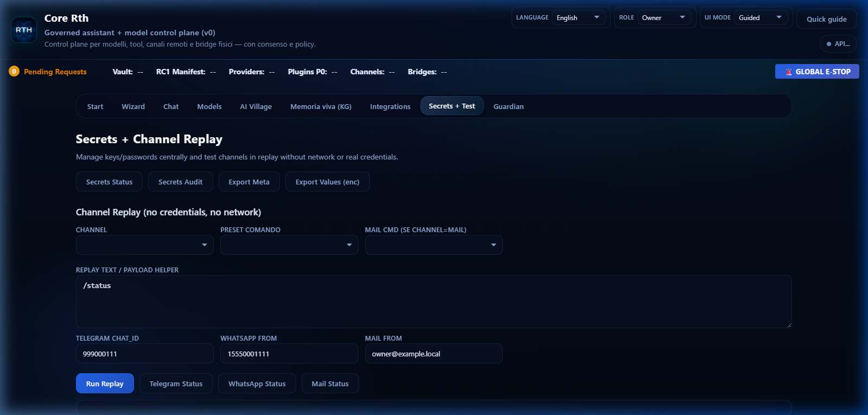Click the Bridges status indicator
Viewport: 868px width, 415px height.
(427, 72)
